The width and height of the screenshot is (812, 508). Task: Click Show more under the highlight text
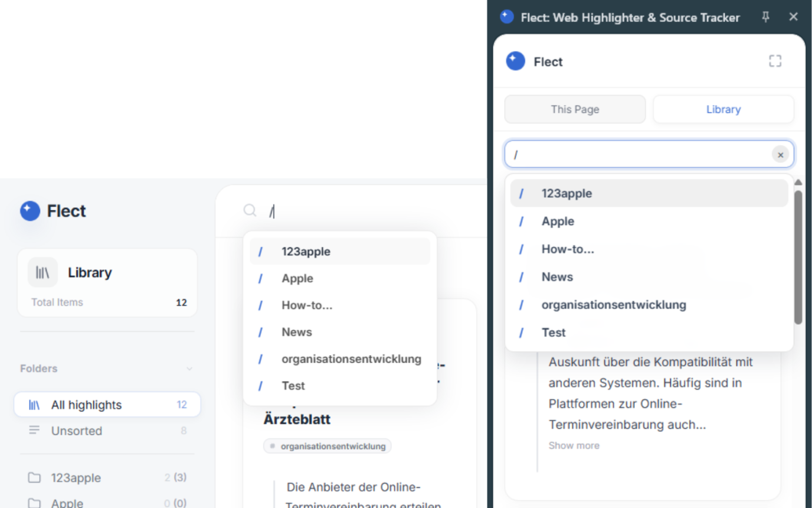pos(574,445)
